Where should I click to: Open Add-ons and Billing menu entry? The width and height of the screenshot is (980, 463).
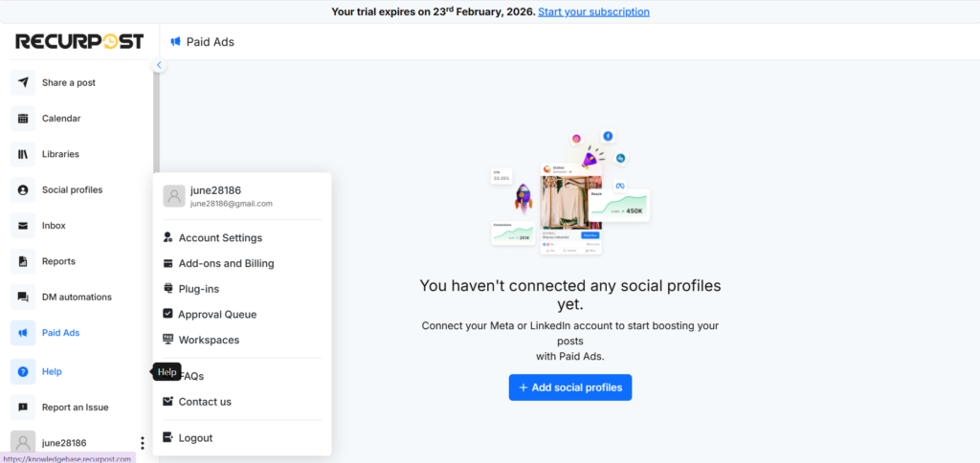coord(226,263)
